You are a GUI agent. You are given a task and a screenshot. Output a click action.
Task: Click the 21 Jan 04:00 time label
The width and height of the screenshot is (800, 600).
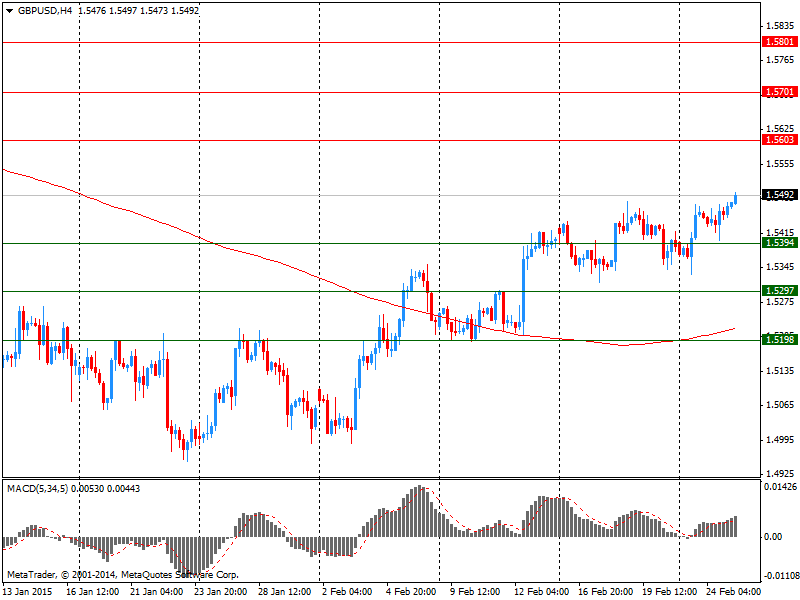157,592
